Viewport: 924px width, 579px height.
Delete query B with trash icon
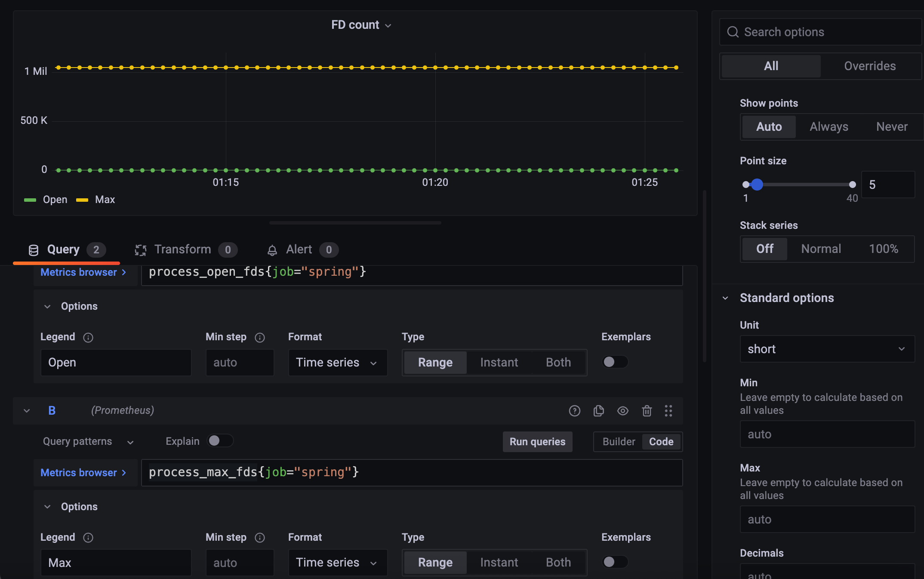click(647, 411)
